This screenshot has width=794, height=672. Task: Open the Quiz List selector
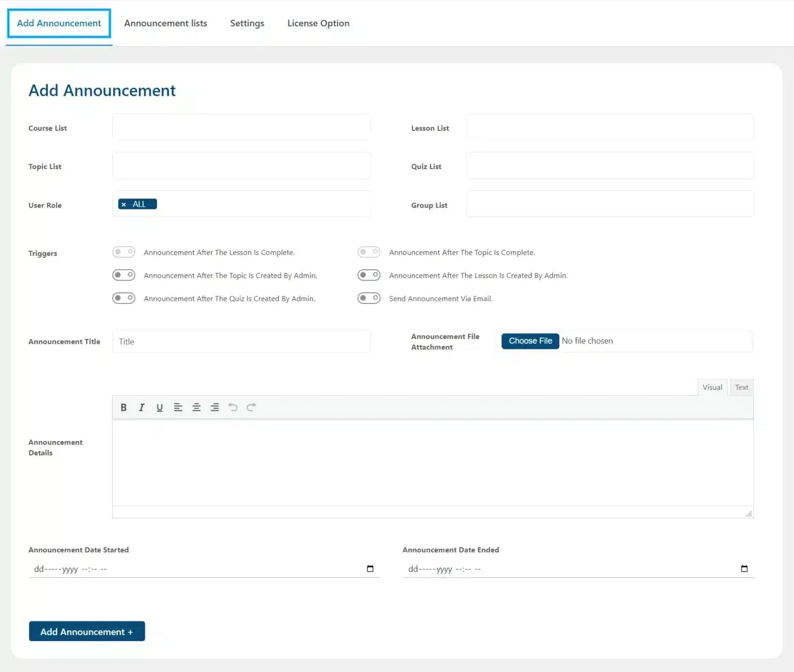pos(609,165)
